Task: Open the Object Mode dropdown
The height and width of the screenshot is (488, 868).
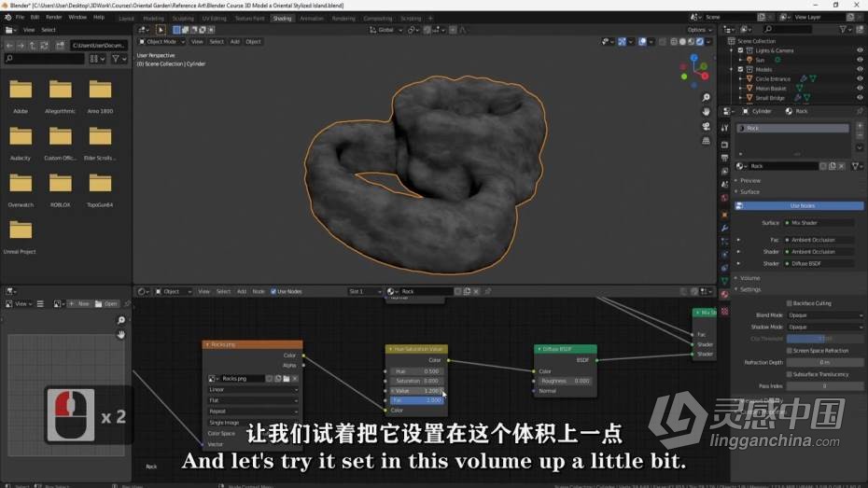Action: coord(161,41)
